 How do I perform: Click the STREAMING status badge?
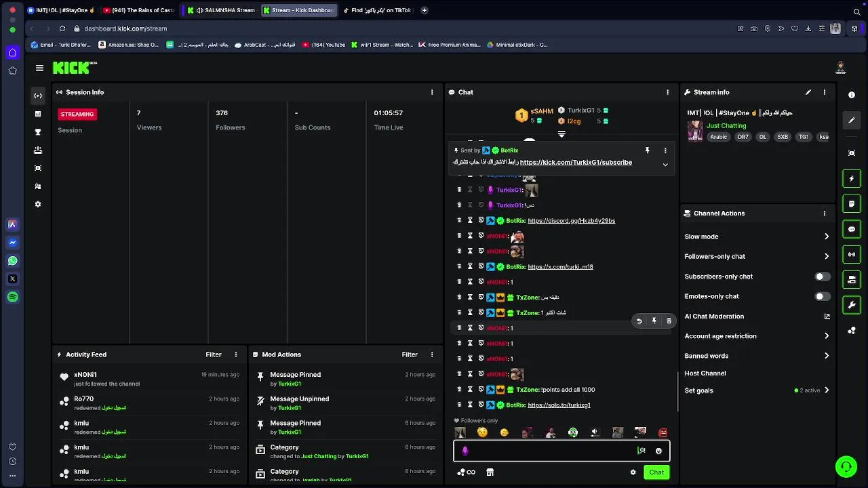pyautogui.click(x=77, y=115)
